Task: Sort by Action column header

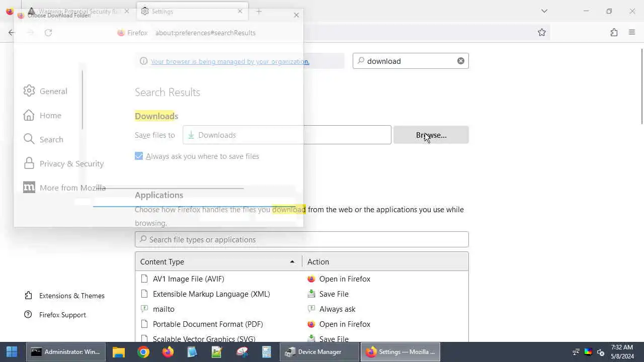Action: coord(385,261)
